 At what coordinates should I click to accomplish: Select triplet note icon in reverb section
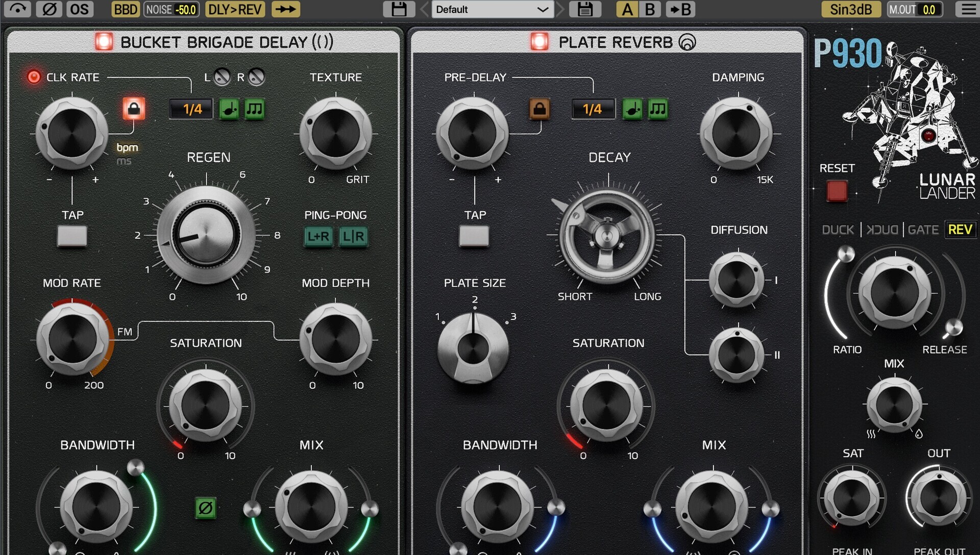(x=657, y=109)
